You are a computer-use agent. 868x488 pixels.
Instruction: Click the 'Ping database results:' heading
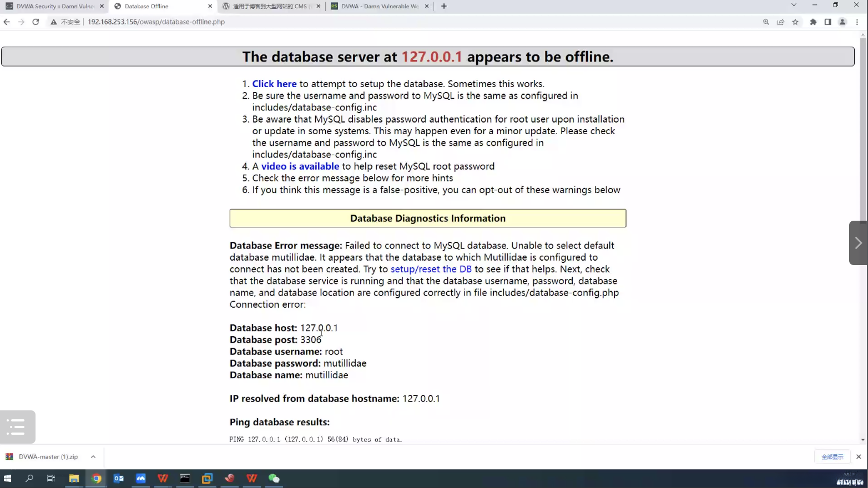(280, 423)
